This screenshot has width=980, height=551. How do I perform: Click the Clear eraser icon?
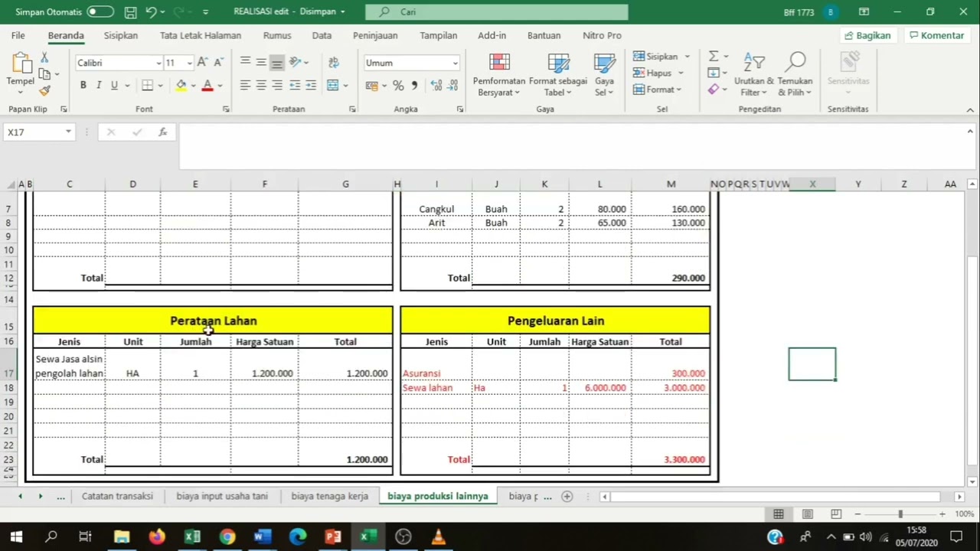713,90
